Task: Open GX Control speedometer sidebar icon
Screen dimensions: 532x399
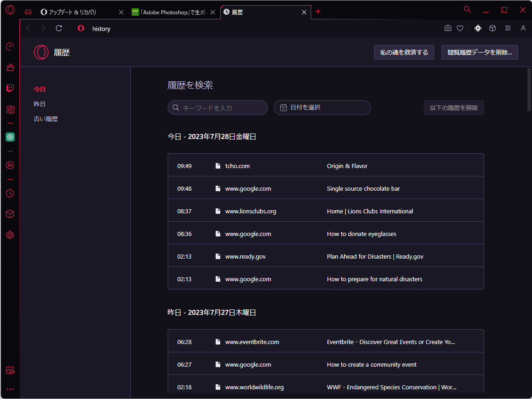Action: coord(10,47)
